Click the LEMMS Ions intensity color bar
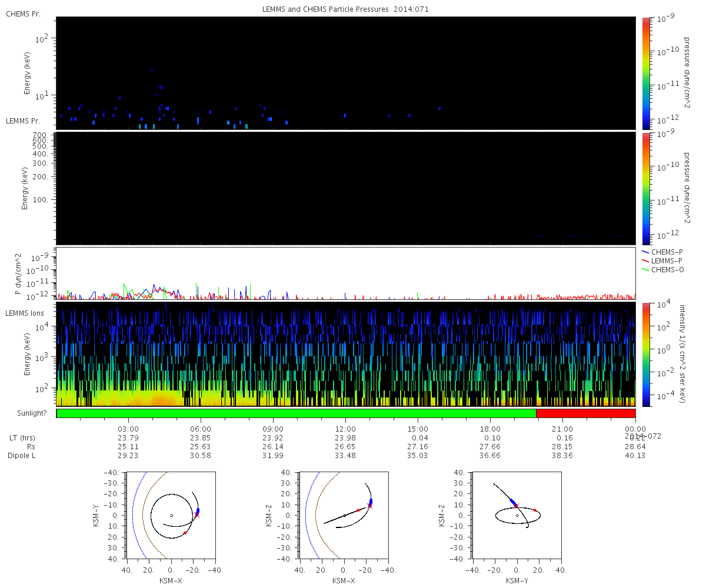The height and width of the screenshot is (588, 706). pyautogui.click(x=646, y=354)
